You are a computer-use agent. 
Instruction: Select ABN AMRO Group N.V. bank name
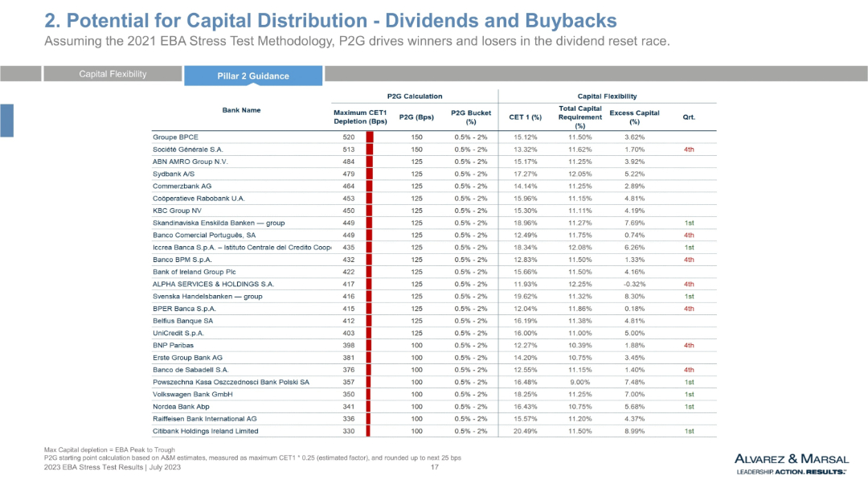190,162
